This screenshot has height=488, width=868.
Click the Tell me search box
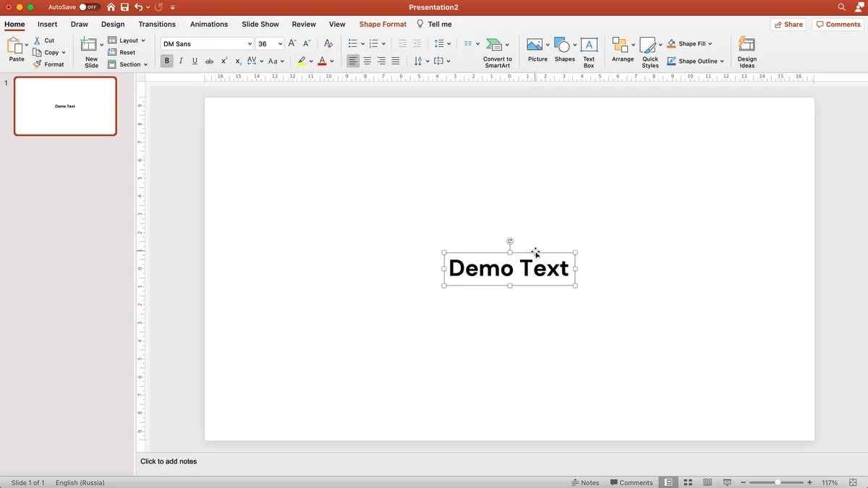(x=435, y=25)
